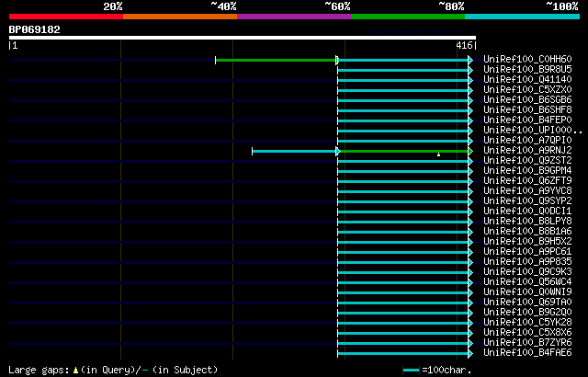Click the purple ~60% identity legend segment
Viewport: 588px width, 377px height.
click(294, 17)
